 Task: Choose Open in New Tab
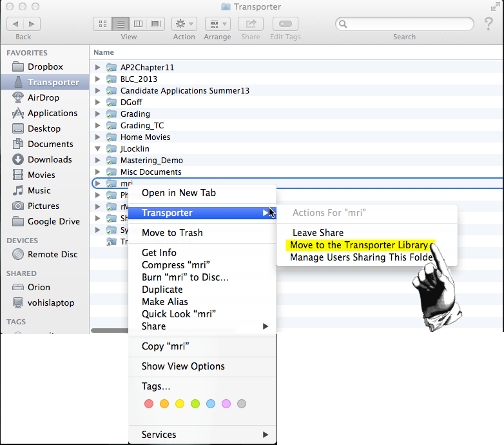tap(202, 193)
